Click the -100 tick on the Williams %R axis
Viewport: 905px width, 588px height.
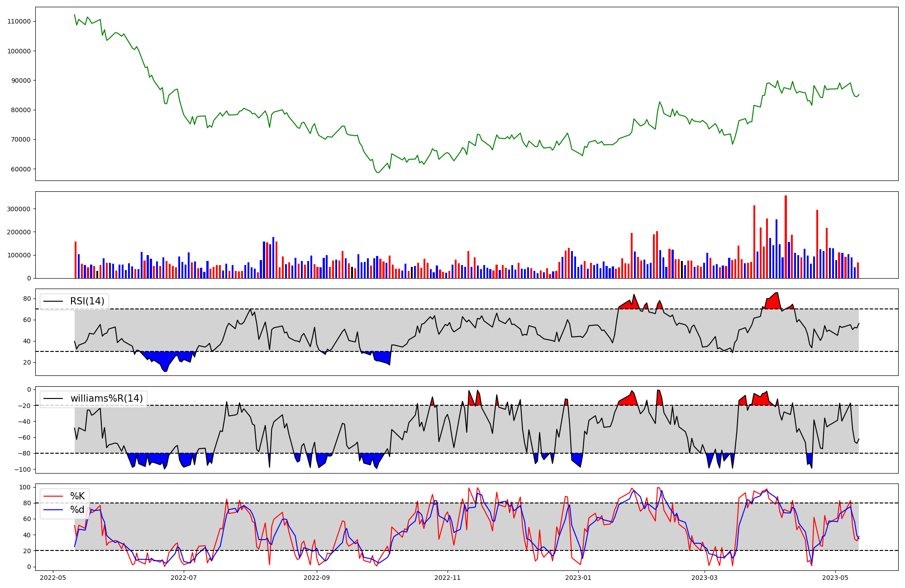[23, 469]
